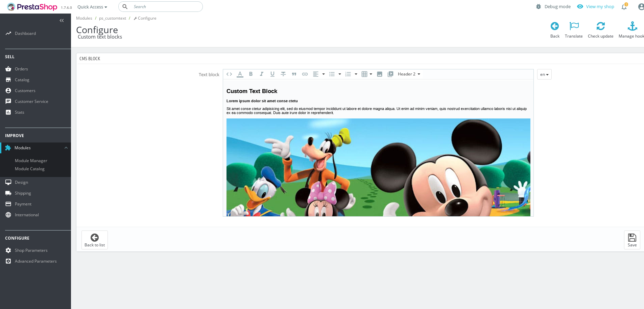Click the search magnifier icon
This screenshot has height=309, width=644.
coord(125,7)
